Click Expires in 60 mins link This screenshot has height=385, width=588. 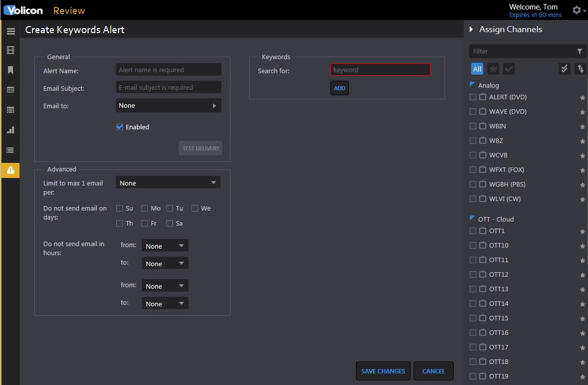click(x=535, y=15)
